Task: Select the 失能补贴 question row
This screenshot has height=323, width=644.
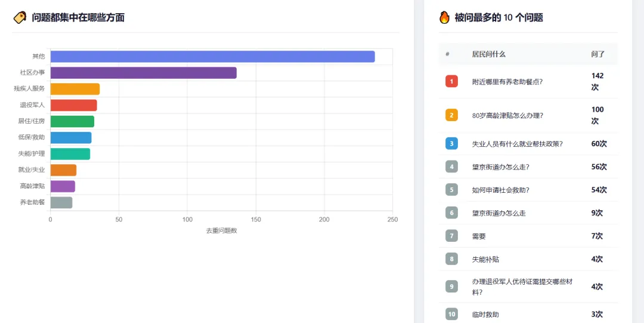Action: (528, 259)
